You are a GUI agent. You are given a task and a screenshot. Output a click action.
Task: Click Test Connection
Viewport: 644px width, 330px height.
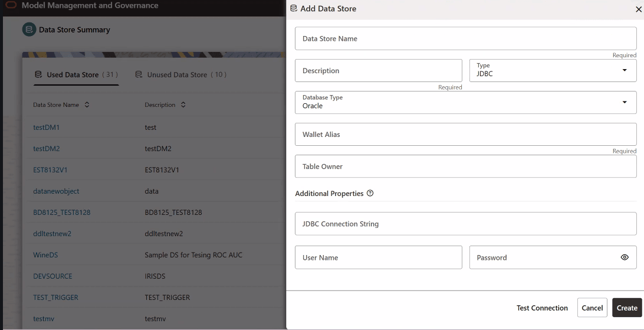(542, 308)
